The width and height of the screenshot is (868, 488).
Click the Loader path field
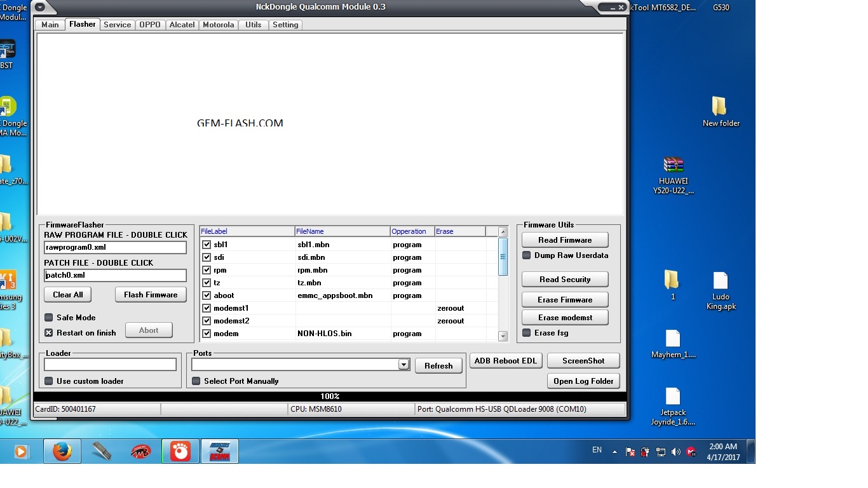pyautogui.click(x=110, y=365)
